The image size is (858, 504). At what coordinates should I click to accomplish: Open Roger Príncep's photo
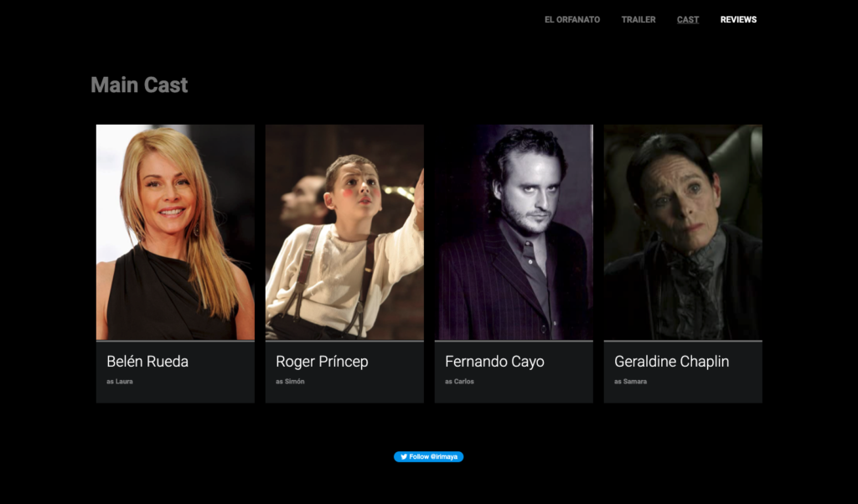click(x=344, y=232)
